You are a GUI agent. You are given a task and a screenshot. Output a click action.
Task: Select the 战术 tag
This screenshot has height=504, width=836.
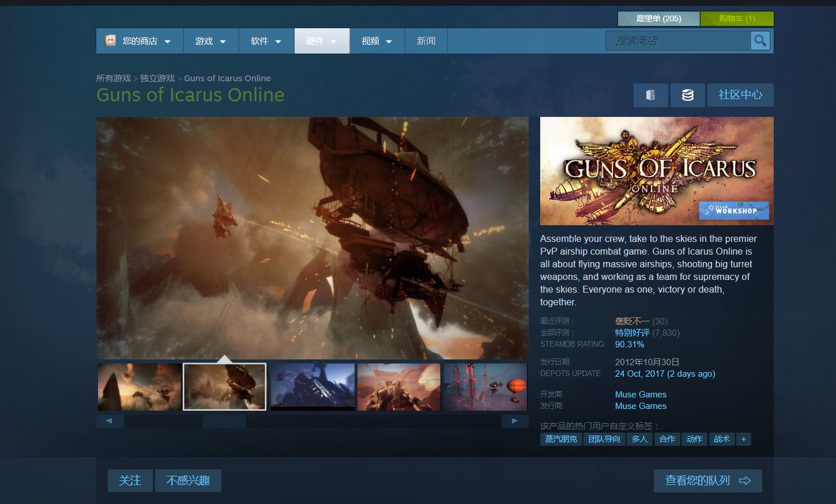721,439
